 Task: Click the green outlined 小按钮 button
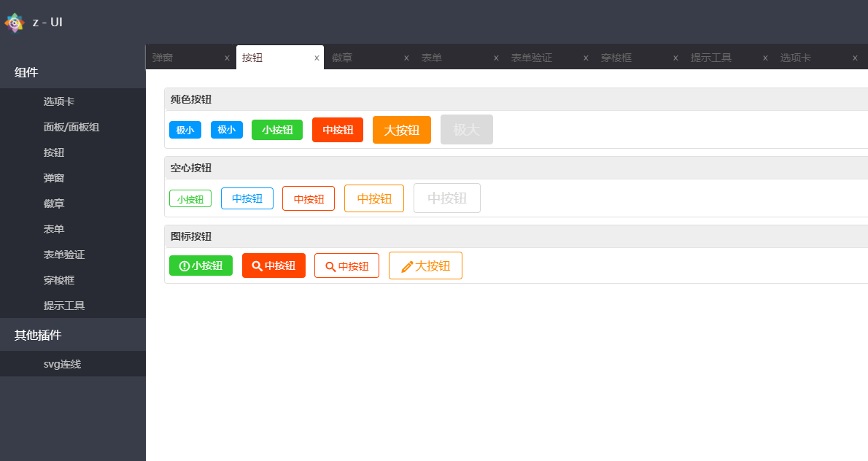click(x=190, y=199)
